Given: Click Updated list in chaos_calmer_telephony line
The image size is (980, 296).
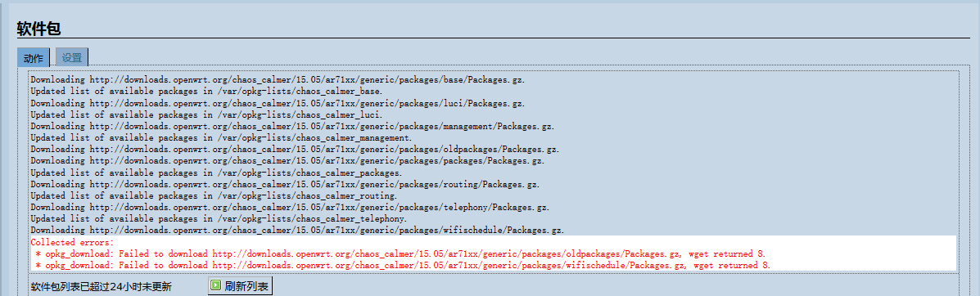Looking at the screenshot, I should point(219,219).
